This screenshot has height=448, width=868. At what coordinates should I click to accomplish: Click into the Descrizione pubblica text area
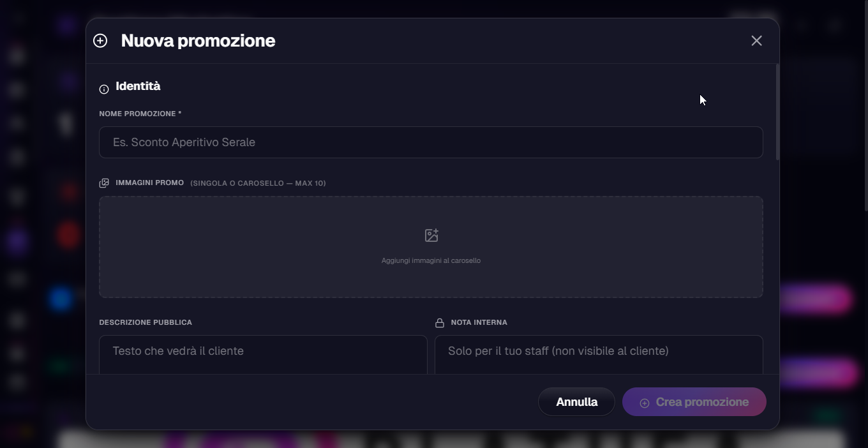(x=263, y=354)
